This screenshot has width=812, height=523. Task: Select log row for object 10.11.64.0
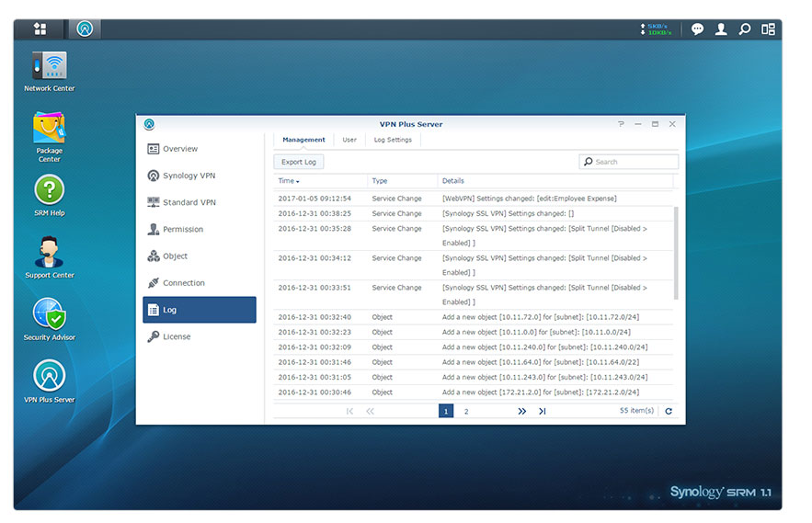click(474, 362)
